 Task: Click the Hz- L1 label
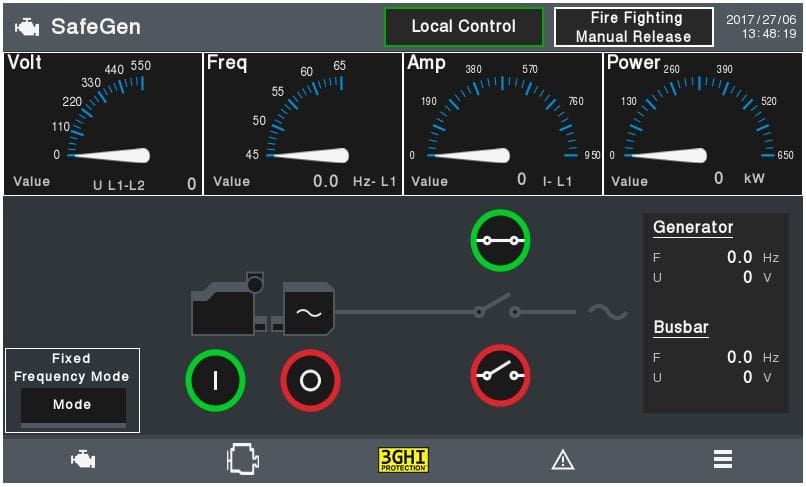[374, 182]
